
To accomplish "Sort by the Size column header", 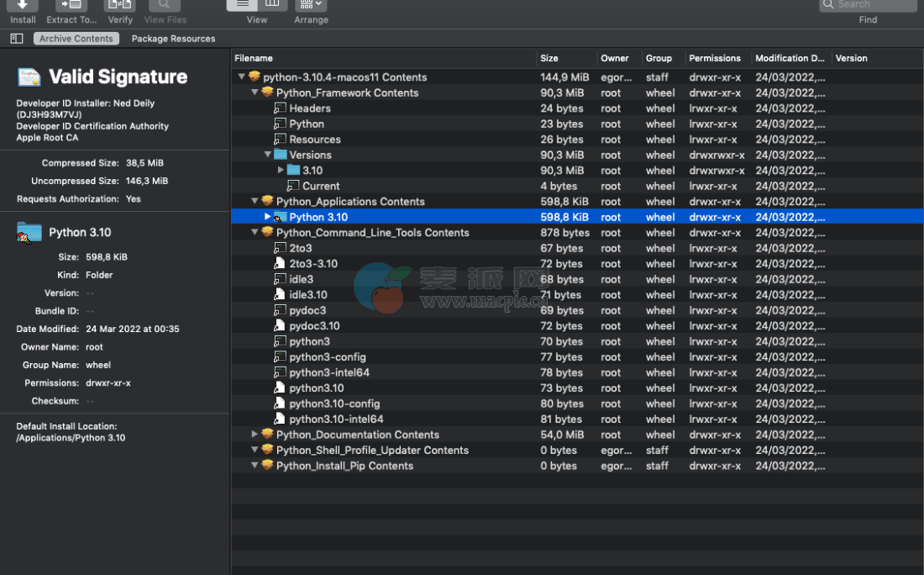I will point(566,58).
